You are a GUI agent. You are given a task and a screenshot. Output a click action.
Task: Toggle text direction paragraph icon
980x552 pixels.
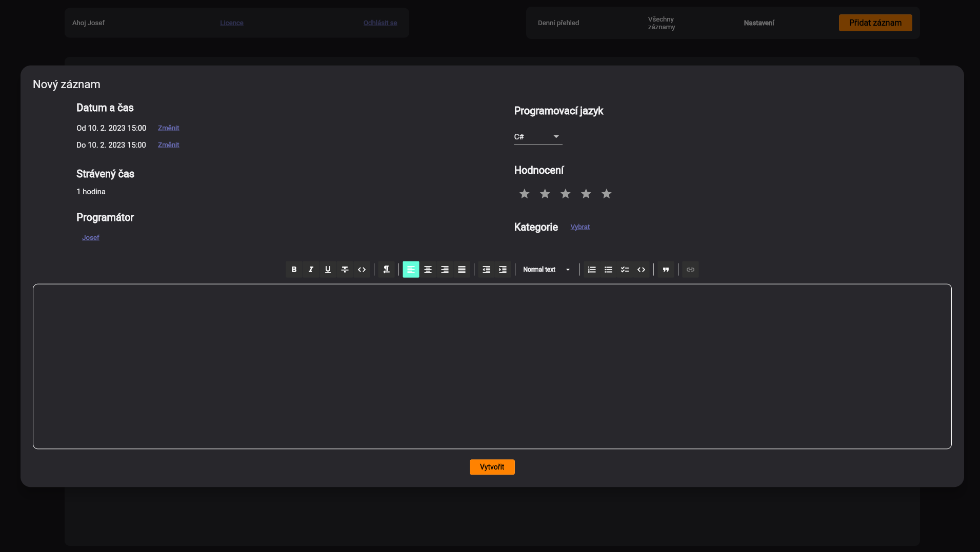(387, 270)
